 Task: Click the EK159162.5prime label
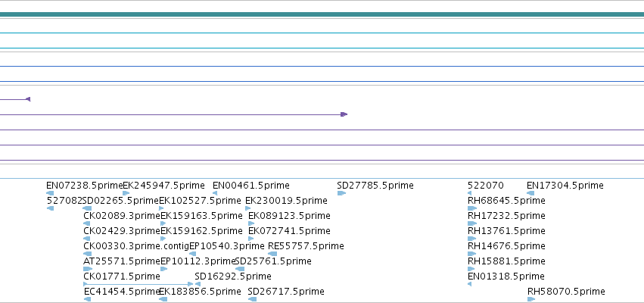(x=201, y=231)
